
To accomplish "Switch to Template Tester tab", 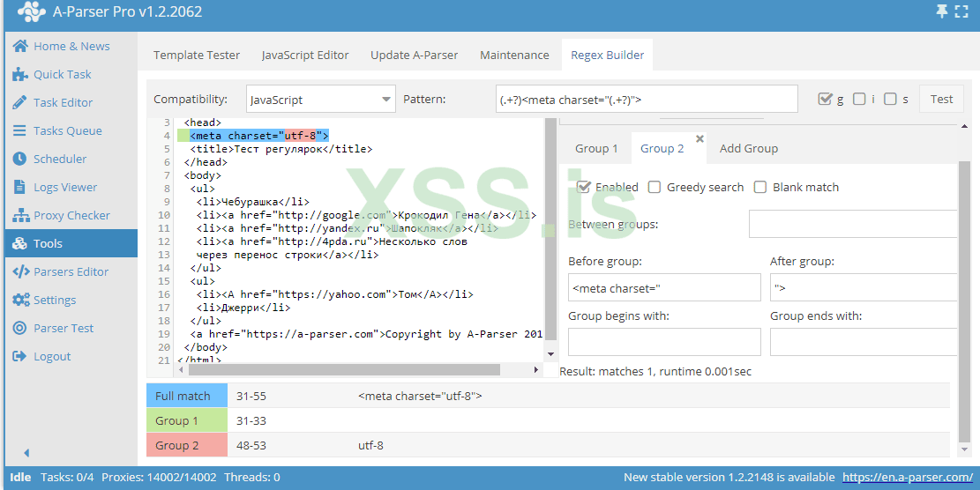I will coord(197,55).
